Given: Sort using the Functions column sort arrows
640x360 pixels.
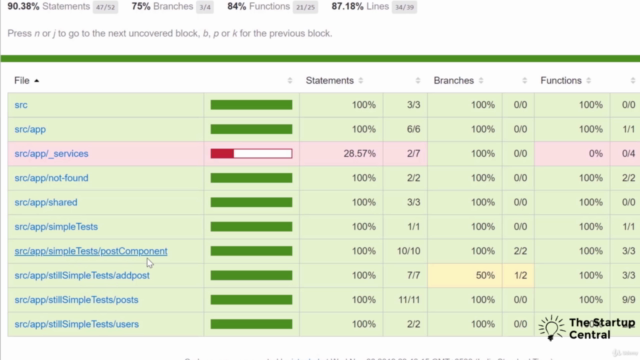Looking at the screenshot, I should coord(589,81).
